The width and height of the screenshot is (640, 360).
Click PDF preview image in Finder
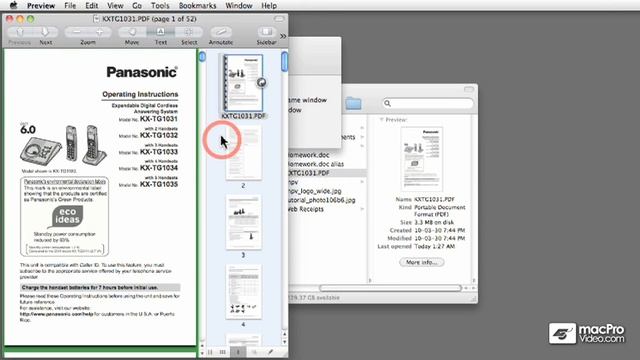click(422, 159)
